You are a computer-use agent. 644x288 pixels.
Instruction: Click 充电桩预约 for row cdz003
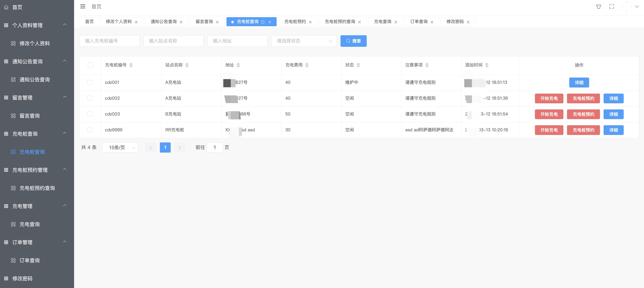click(x=583, y=114)
